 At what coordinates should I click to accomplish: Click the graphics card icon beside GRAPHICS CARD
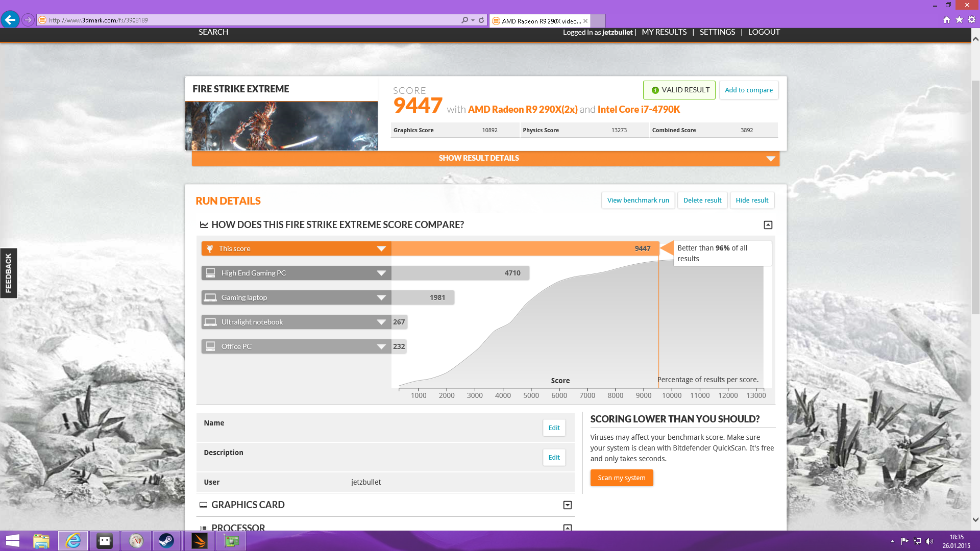tap(203, 505)
